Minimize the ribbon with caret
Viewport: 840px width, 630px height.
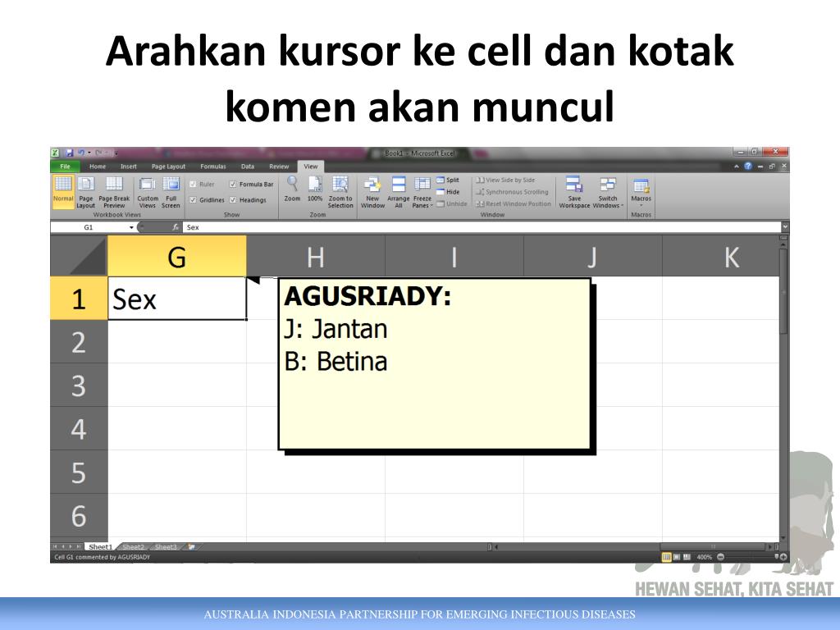click(x=737, y=167)
